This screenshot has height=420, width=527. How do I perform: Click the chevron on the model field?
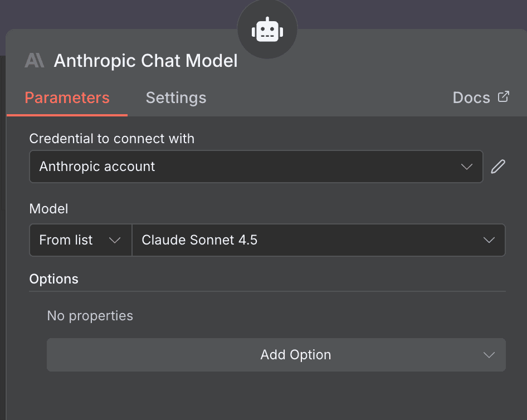pos(489,240)
